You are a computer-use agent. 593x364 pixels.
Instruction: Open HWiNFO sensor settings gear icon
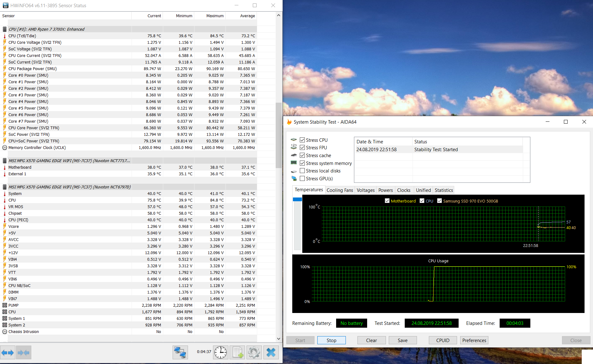[x=254, y=352]
